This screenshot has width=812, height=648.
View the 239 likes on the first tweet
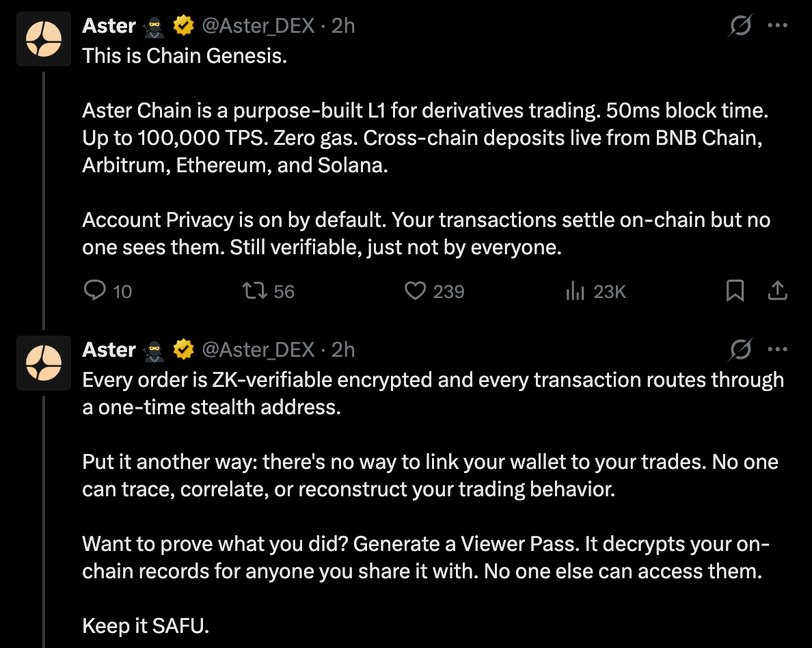tap(448, 291)
